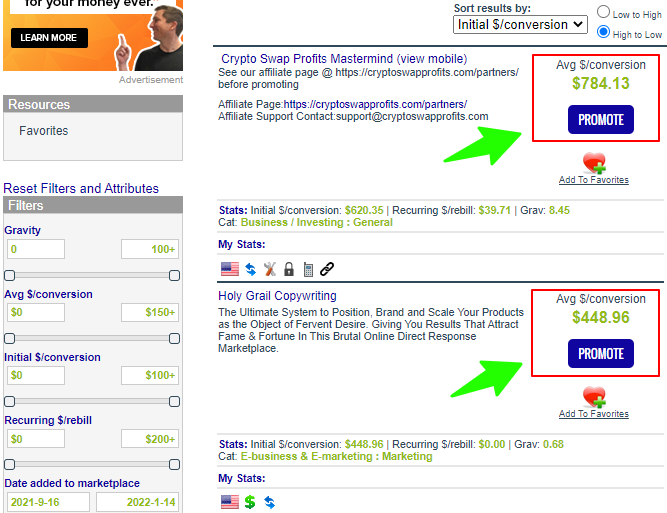Screen dimensions: 667x513
Task: Click the $448.96 average conversion value
Action: coord(601,317)
